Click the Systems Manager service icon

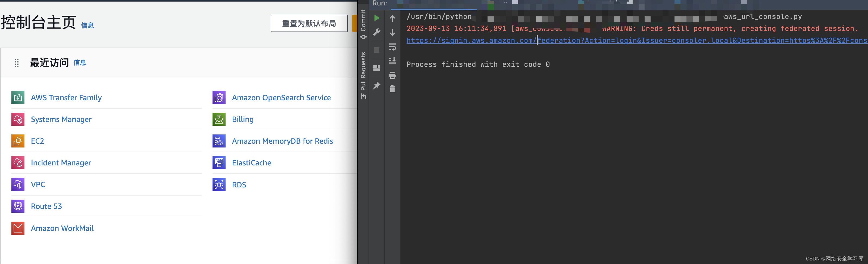[x=18, y=119]
